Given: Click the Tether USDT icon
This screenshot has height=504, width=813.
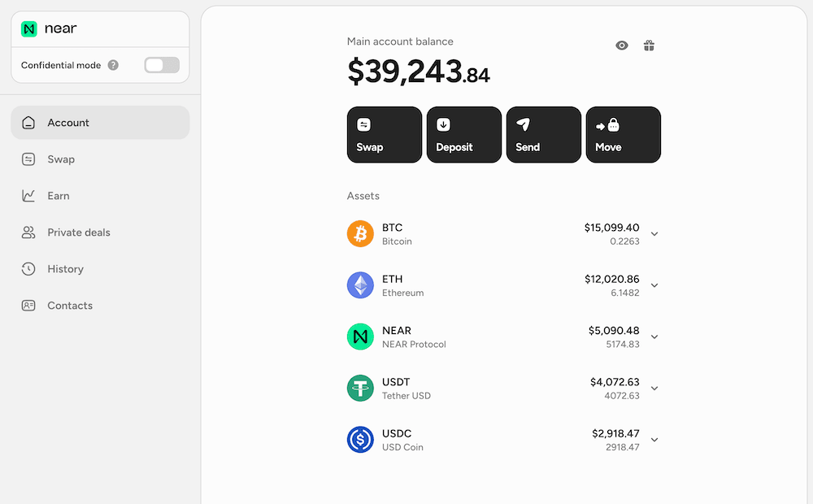Looking at the screenshot, I should point(360,389).
